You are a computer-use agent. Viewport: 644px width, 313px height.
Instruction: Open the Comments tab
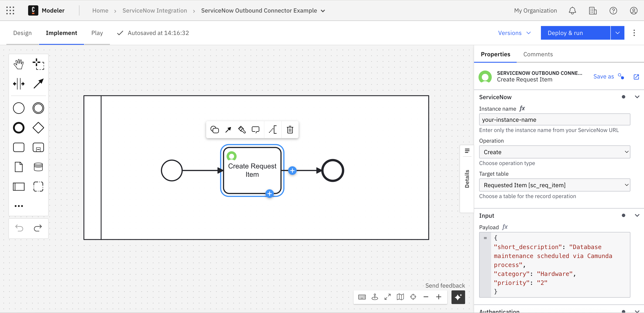coord(538,54)
